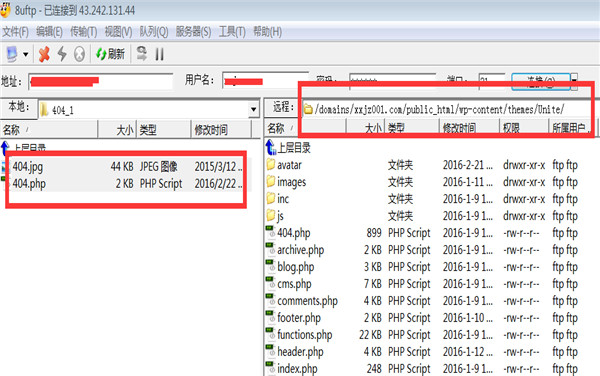Click the port number field

492,81
